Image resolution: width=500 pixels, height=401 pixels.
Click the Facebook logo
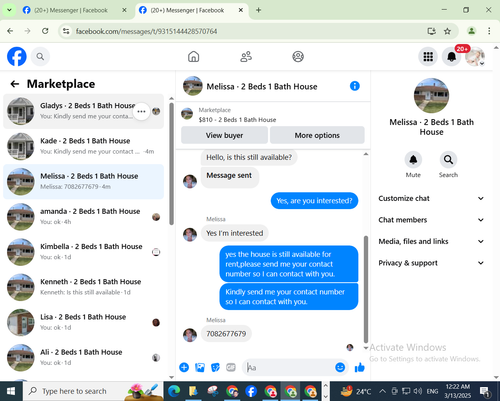(17, 56)
